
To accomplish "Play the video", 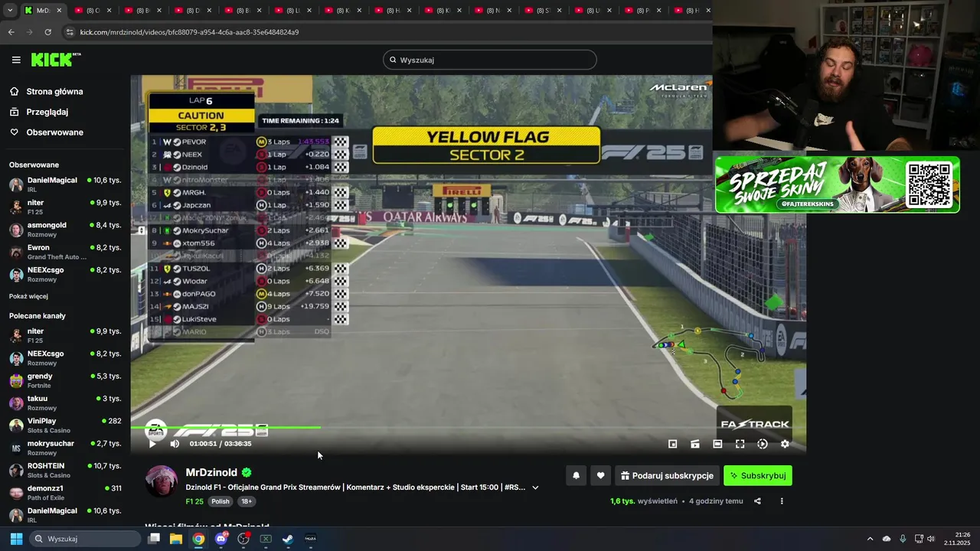I will (x=152, y=444).
